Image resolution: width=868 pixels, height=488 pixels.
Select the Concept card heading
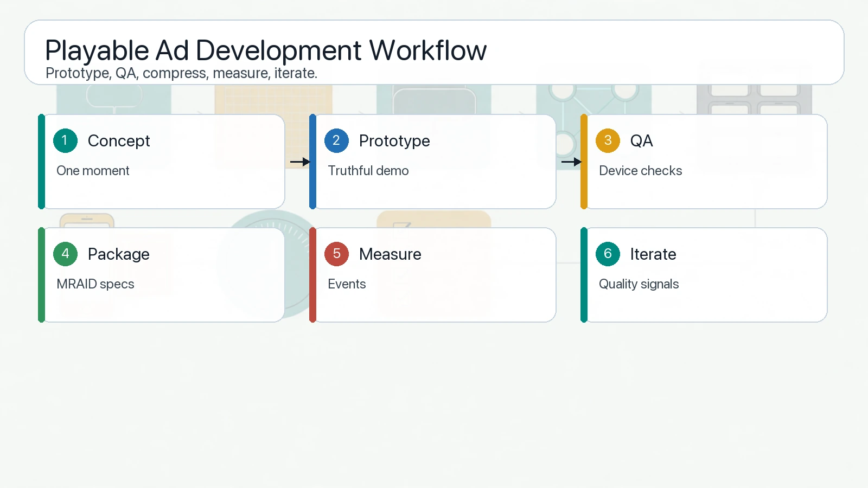[x=119, y=141]
